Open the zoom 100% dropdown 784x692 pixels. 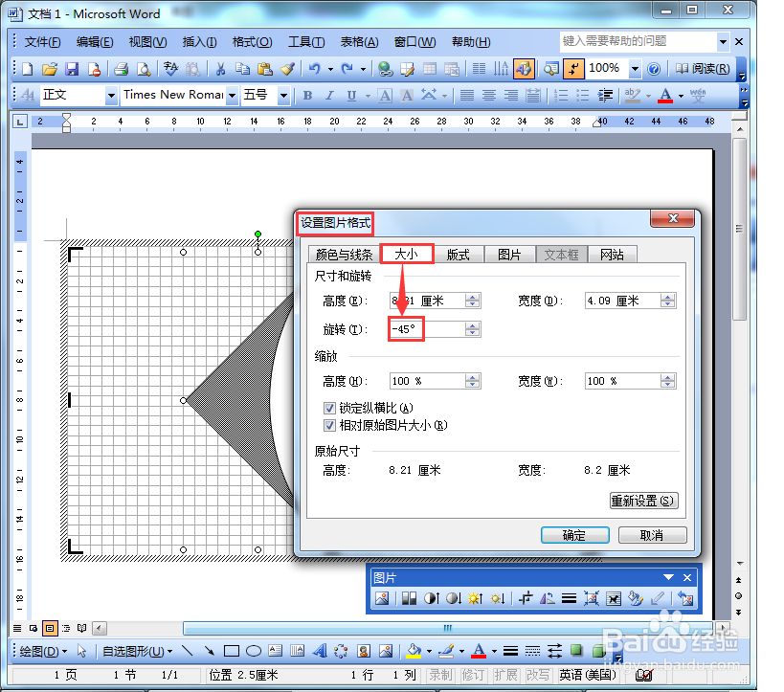(x=635, y=69)
